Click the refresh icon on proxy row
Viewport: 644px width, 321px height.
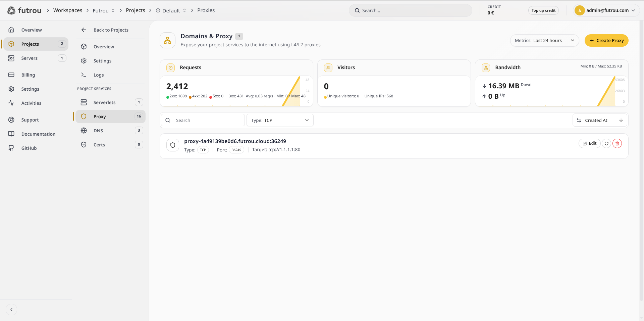(x=606, y=143)
